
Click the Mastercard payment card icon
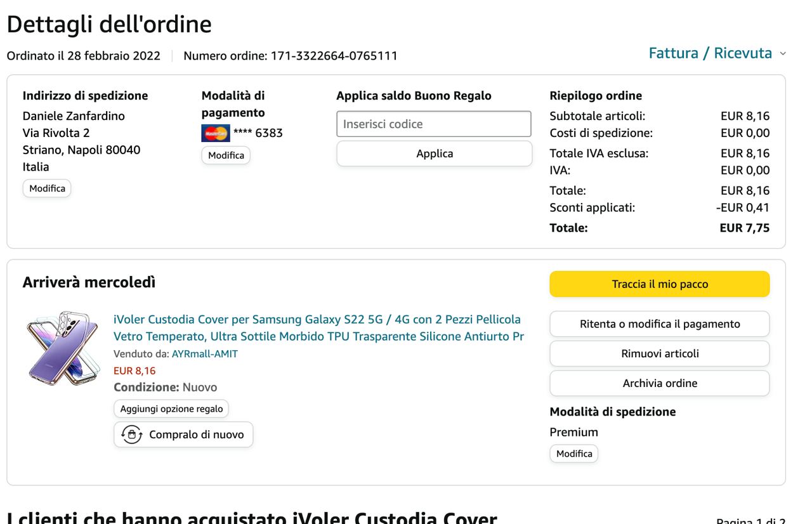click(x=216, y=133)
